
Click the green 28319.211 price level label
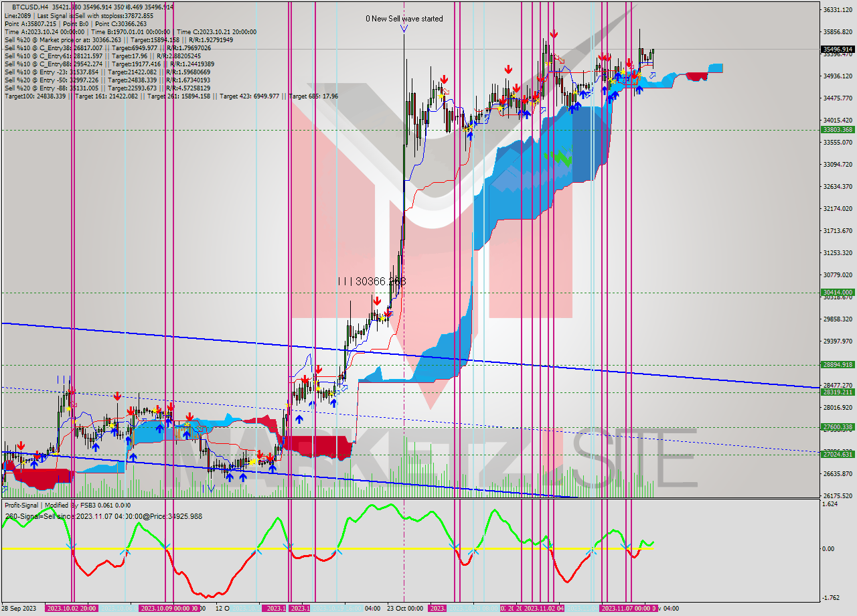click(x=837, y=392)
